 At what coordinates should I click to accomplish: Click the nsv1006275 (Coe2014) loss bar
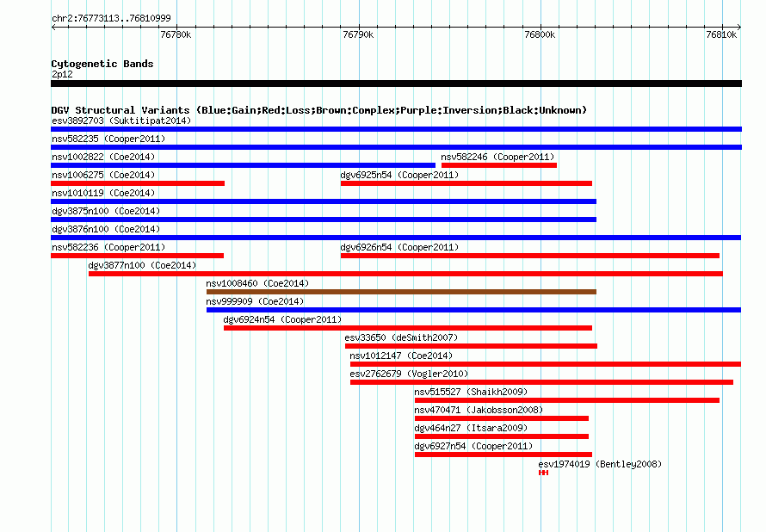pyautogui.click(x=138, y=183)
